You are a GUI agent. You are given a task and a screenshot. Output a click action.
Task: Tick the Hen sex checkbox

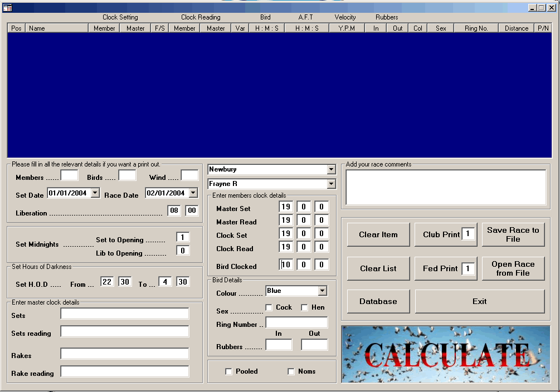pos(305,307)
